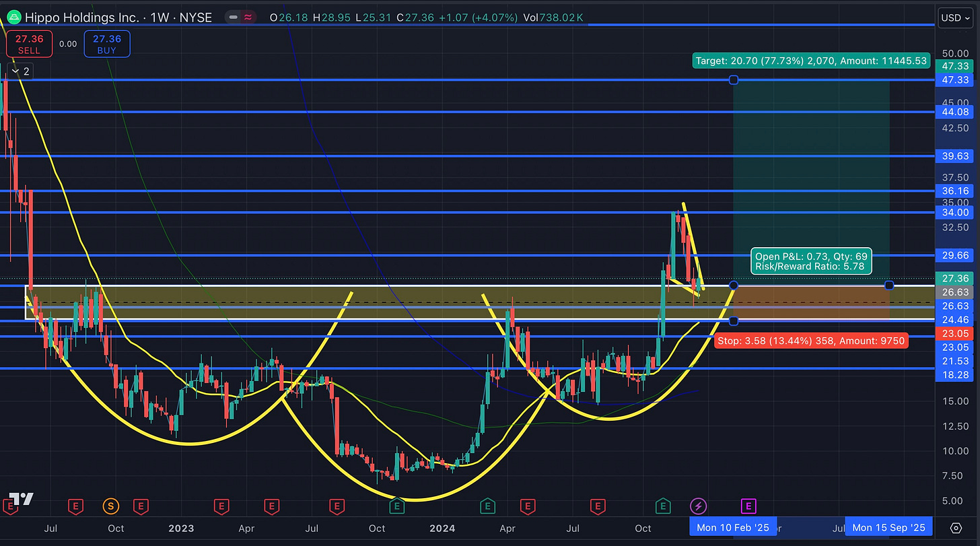Click the current price 27.36 axis label
This screenshot has height=546, width=980.
pyautogui.click(x=956, y=279)
